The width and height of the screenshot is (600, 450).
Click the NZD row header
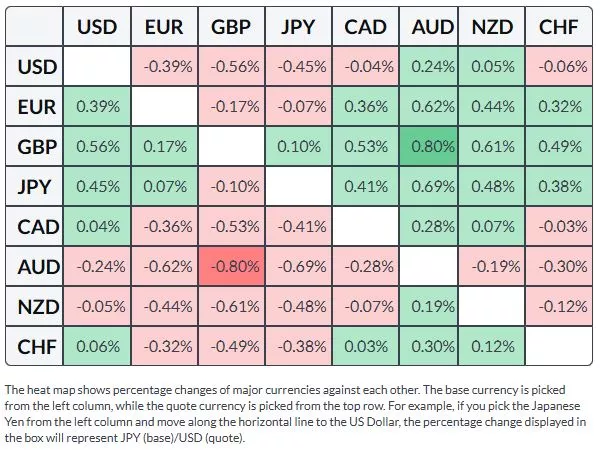35,306
